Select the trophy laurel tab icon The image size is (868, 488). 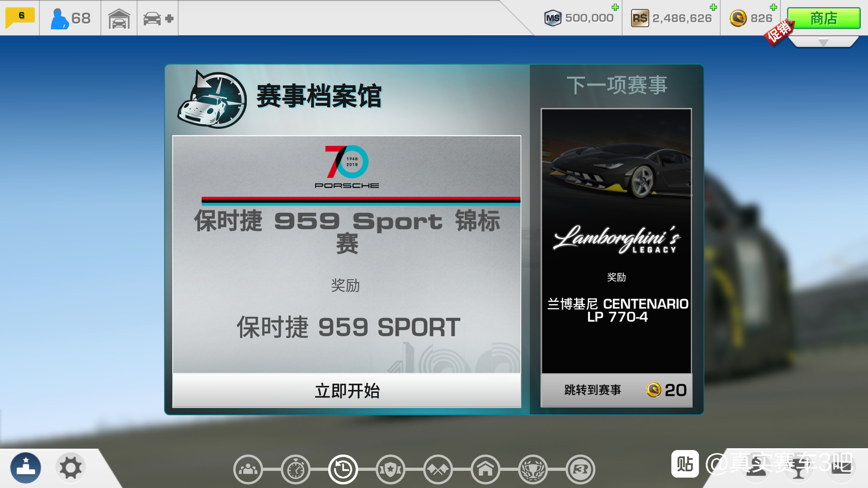(x=533, y=469)
